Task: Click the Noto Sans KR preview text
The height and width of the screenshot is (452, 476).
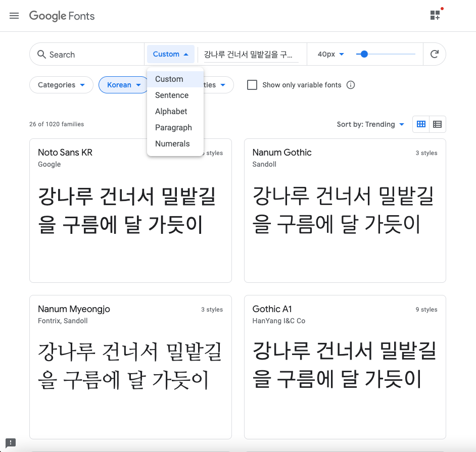Action: pos(127,211)
